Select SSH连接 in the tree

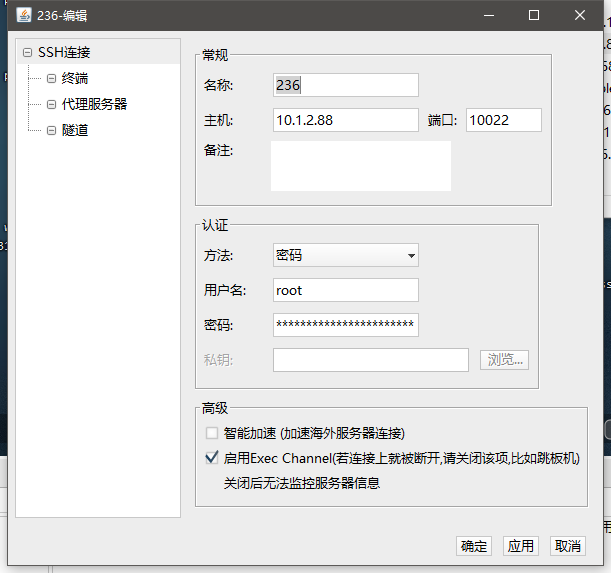click(64, 52)
